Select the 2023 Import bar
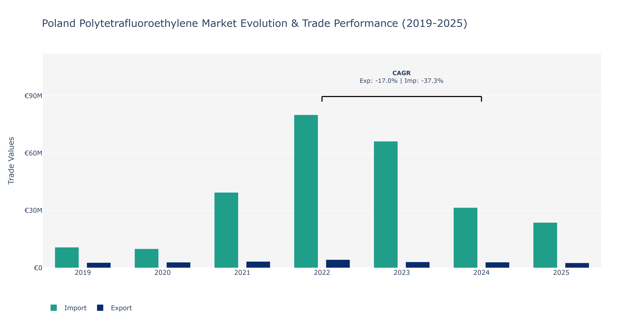Viewport: 644px width, 322px height. tap(386, 204)
